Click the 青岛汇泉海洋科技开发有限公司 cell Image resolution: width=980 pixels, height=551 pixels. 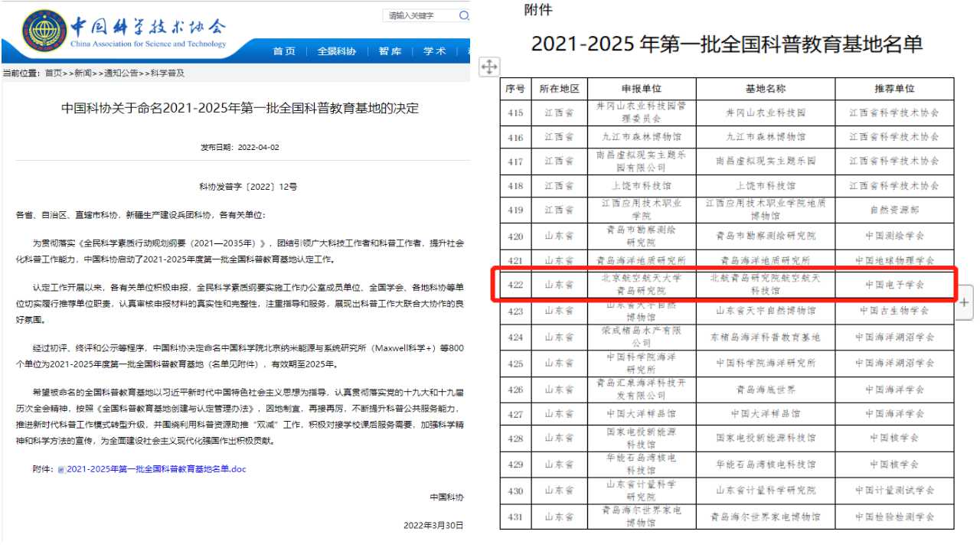click(x=642, y=389)
